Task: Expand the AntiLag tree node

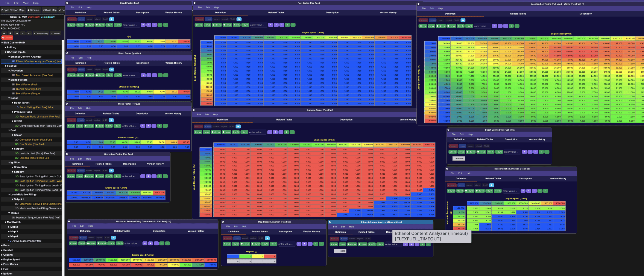Action: pyautogui.click(x=6, y=47)
